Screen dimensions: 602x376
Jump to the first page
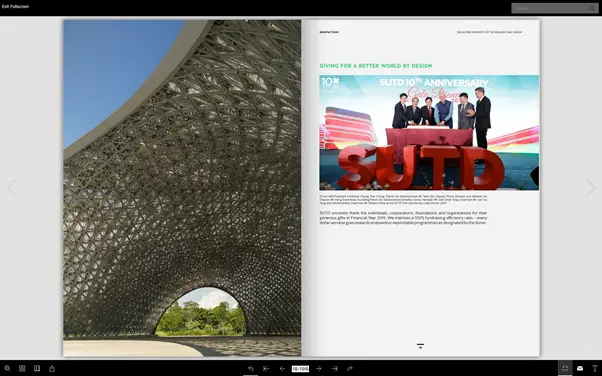266,368
